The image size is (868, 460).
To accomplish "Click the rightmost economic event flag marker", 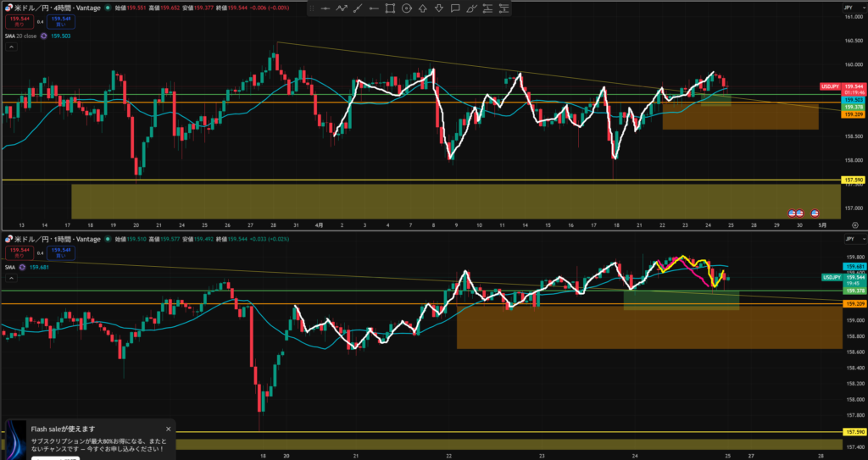I will pyautogui.click(x=815, y=213).
